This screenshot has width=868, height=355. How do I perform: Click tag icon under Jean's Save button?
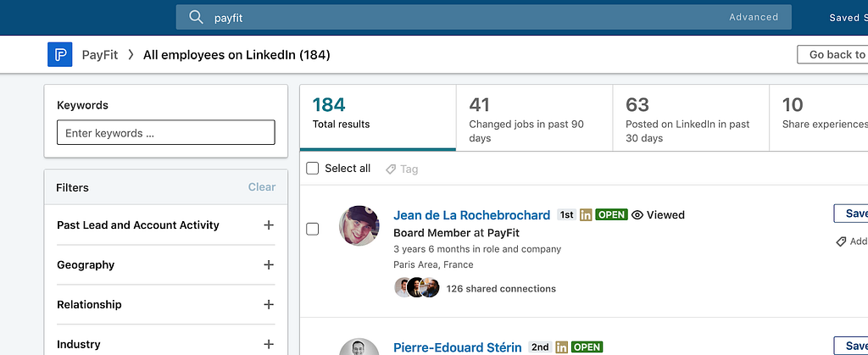(x=841, y=241)
